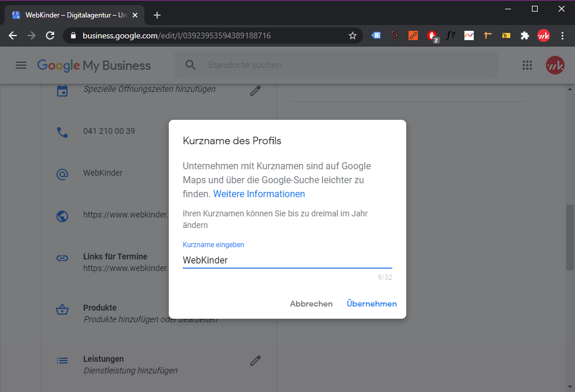Bookmark this page with star icon
575x392 pixels.
353,35
